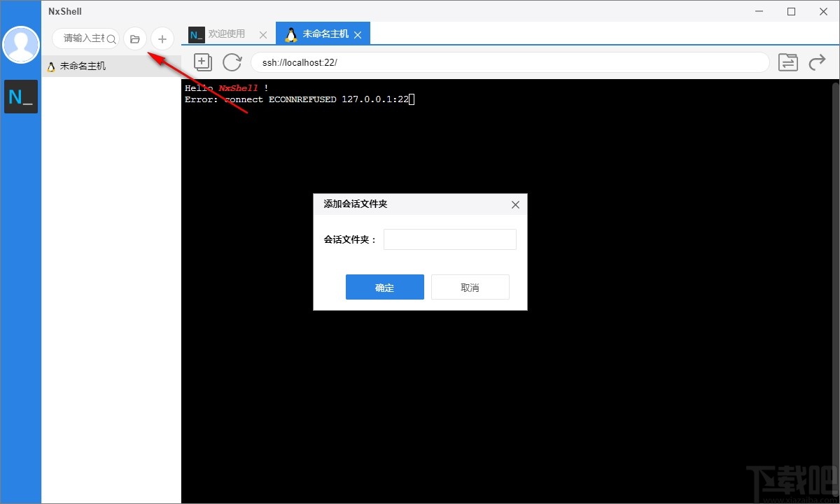This screenshot has width=840, height=504.
Task: Close the 添加会话文件夹 dialog
Action: pyautogui.click(x=515, y=204)
